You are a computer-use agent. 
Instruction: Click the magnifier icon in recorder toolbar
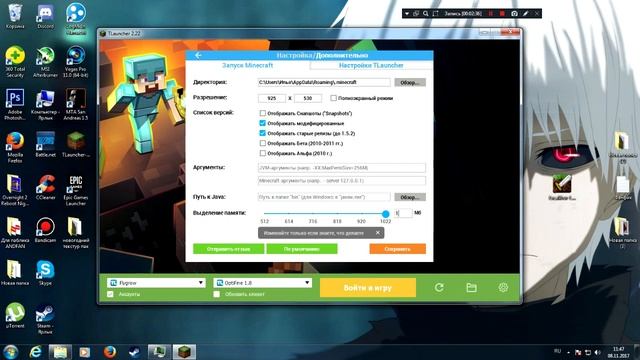click(x=426, y=13)
